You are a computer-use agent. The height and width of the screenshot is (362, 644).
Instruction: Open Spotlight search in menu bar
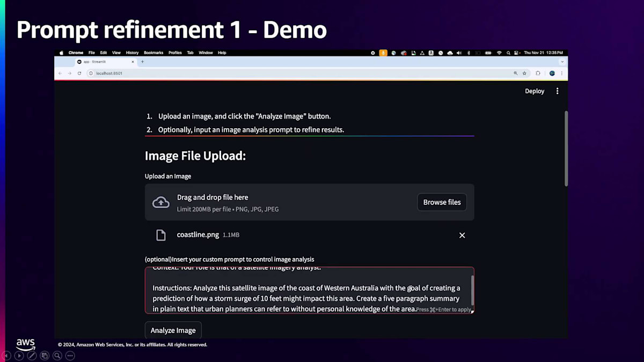[x=508, y=53]
